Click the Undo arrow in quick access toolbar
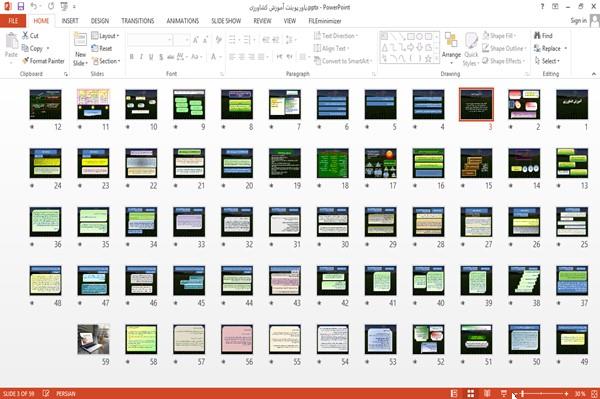 click(34, 7)
